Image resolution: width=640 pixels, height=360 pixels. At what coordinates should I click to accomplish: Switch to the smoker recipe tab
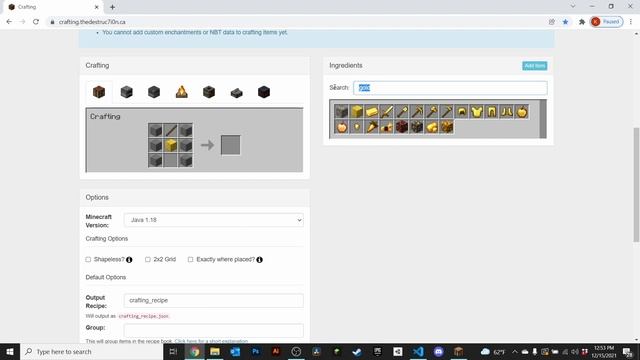[x=209, y=92]
